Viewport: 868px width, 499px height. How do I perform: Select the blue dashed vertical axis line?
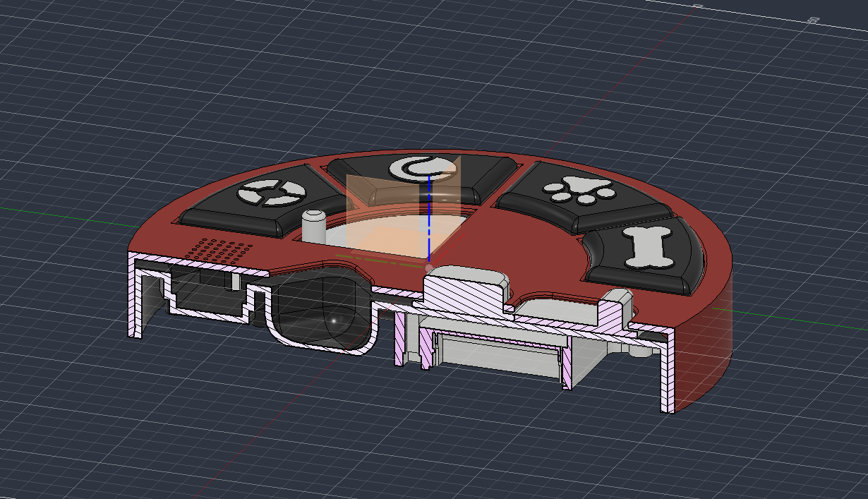point(429,219)
